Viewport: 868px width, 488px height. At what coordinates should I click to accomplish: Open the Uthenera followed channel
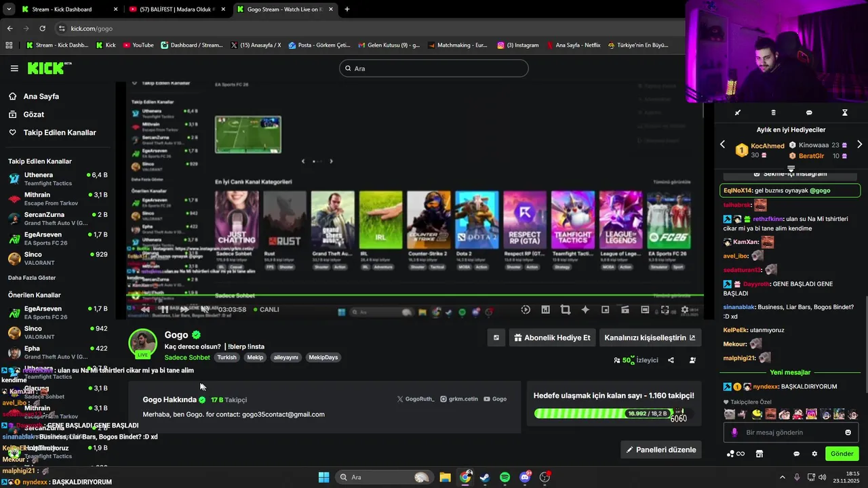(x=58, y=179)
